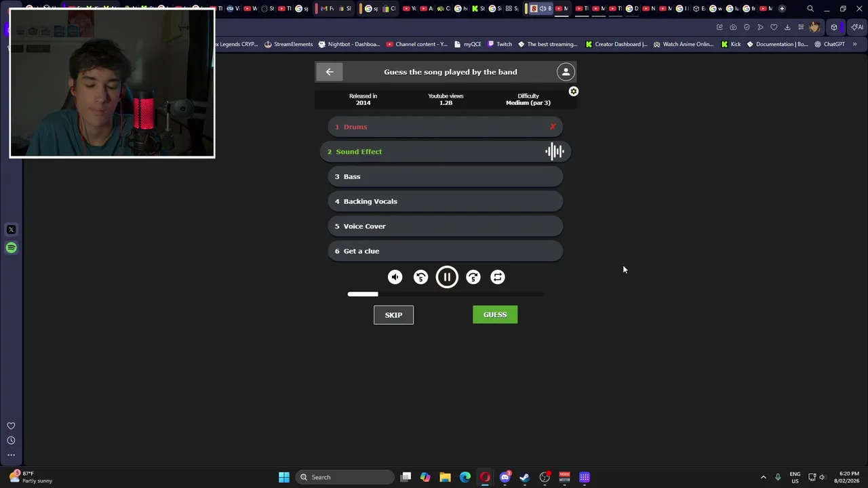This screenshot has height=488, width=868.
Task: Open the X (Twitter) sidebar icon
Action: pos(11,230)
